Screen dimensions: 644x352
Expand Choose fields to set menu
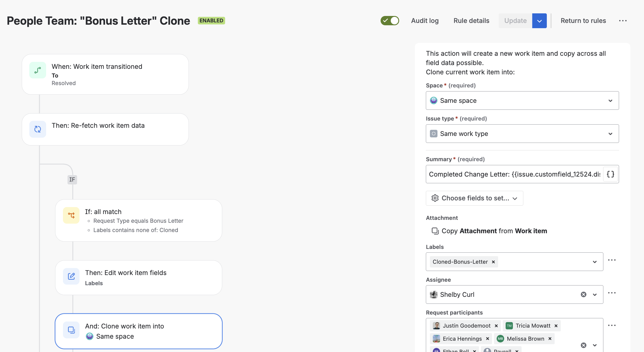coord(474,198)
